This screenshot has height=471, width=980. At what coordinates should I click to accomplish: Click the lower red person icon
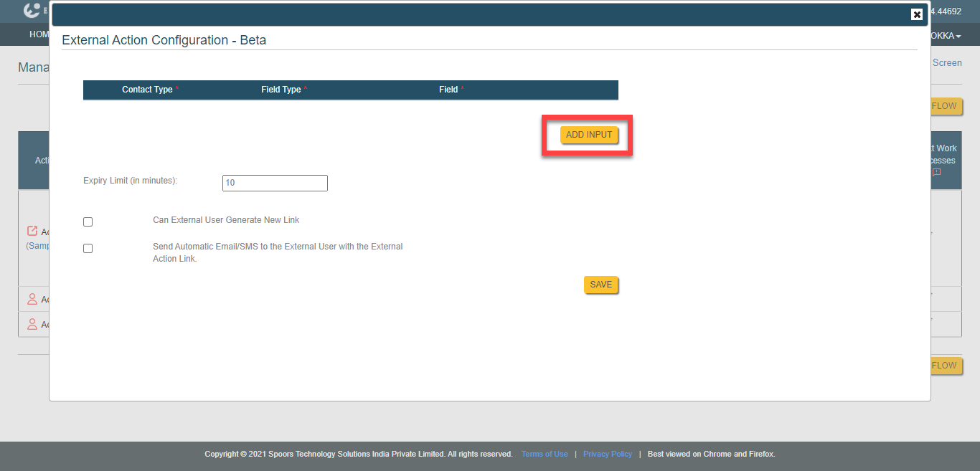coord(32,324)
